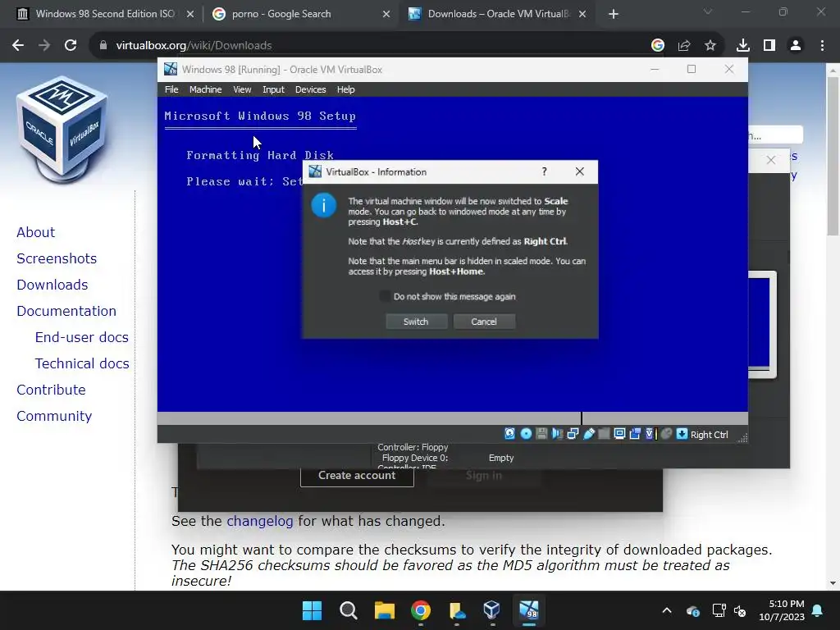Open a new browser tab
This screenshot has width=840, height=630.
pos(614,14)
